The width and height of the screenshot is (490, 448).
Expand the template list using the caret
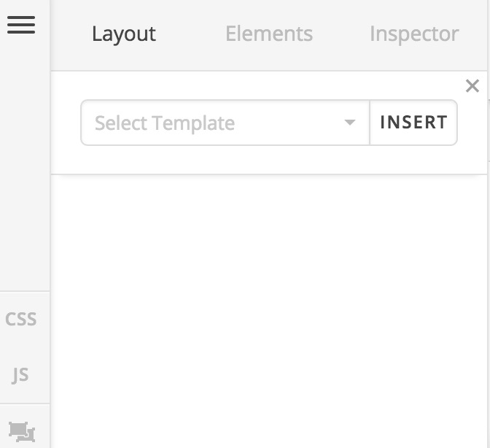350,123
